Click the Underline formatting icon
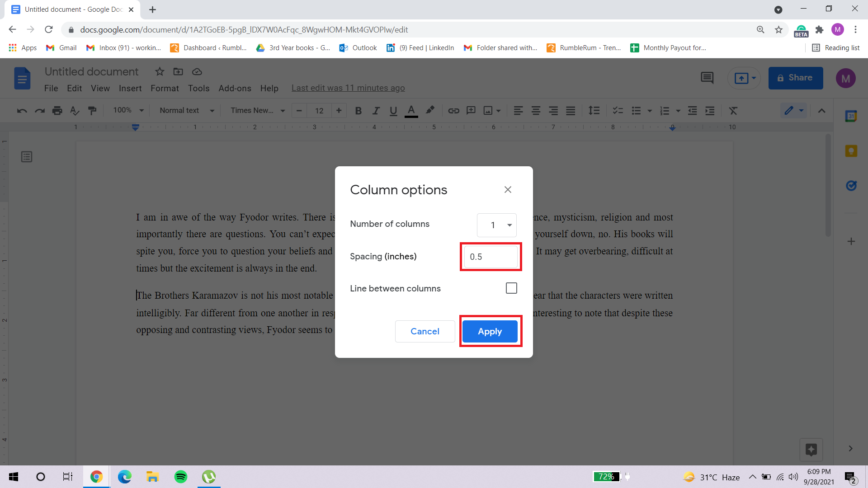The width and height of the screenshot is (868, 488). coord(393,110)
